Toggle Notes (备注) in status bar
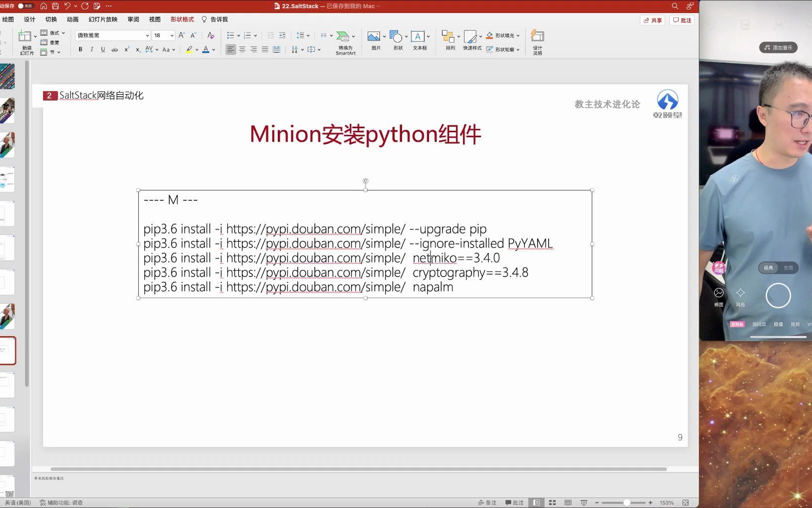812x508 pixels. pyautogui.click(x=487, y=502)
